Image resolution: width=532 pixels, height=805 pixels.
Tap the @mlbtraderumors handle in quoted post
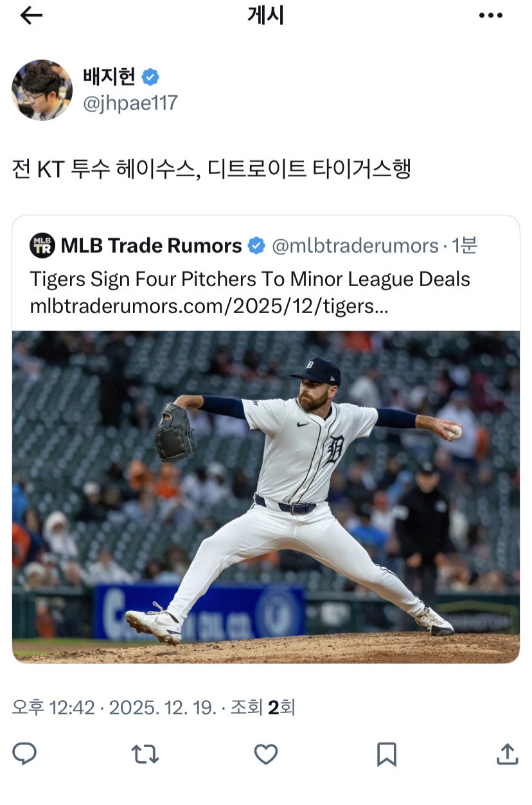click(x=355, y=246)
